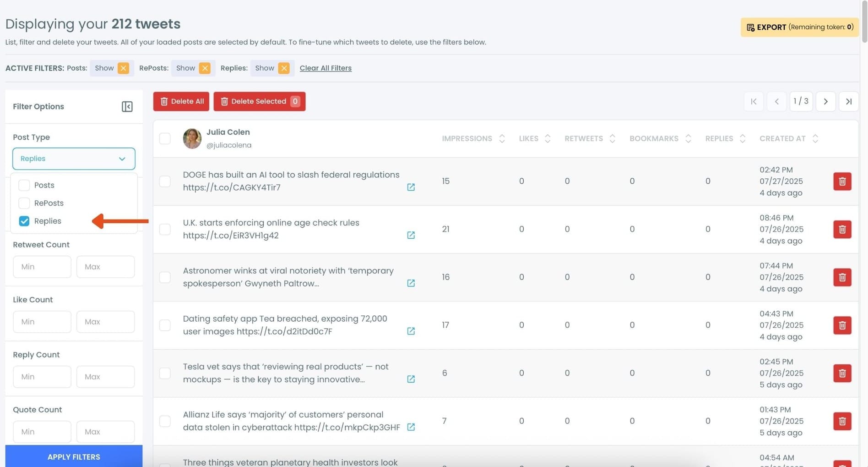868x467 pixels.
Task: Open the Dating safety app Tea tweet link
Action: point(411,331)
